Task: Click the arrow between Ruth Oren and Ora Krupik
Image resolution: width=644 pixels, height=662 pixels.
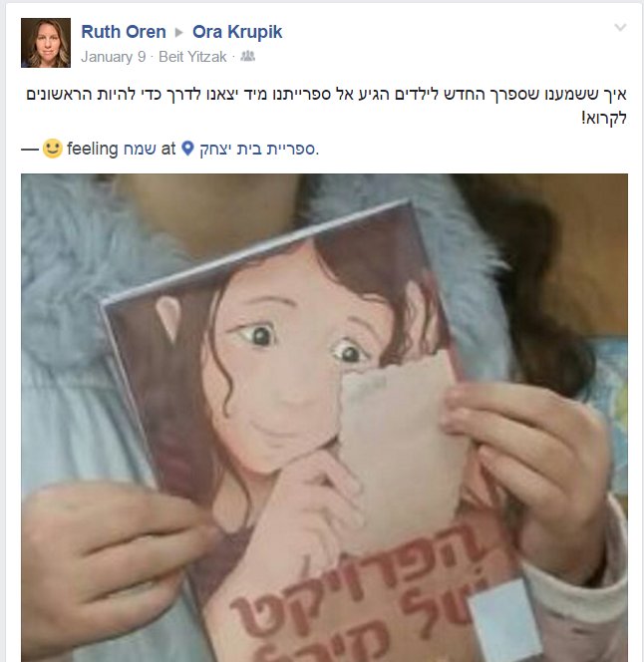Action: pos(179,33)
